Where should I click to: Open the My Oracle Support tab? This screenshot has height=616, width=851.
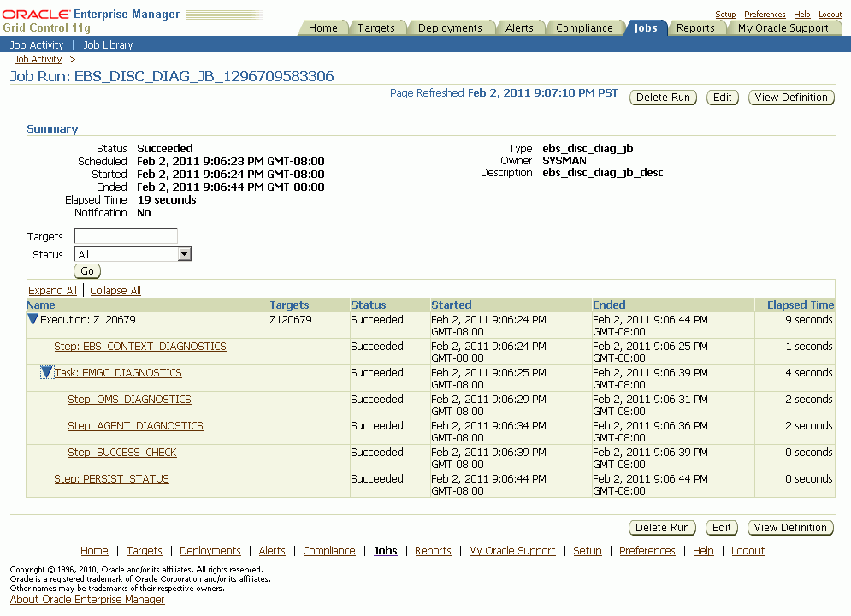[783, 27]
